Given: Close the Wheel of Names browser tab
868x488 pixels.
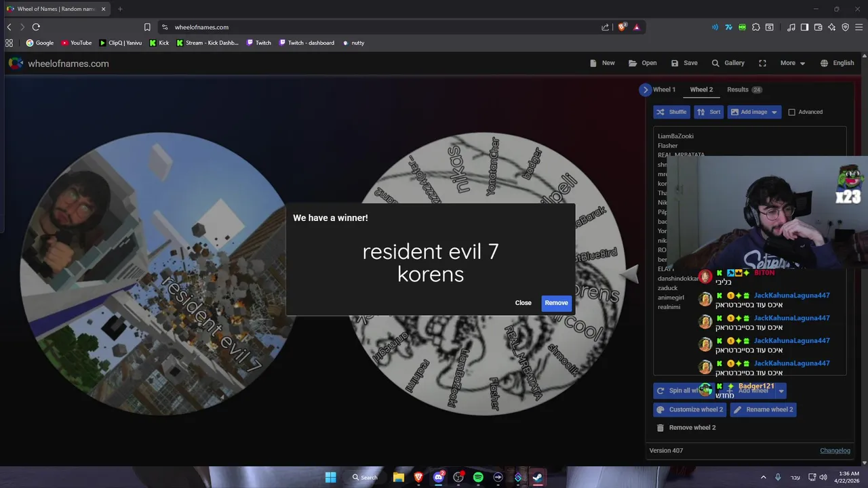Looking at the screenshot, I should 104,9.
